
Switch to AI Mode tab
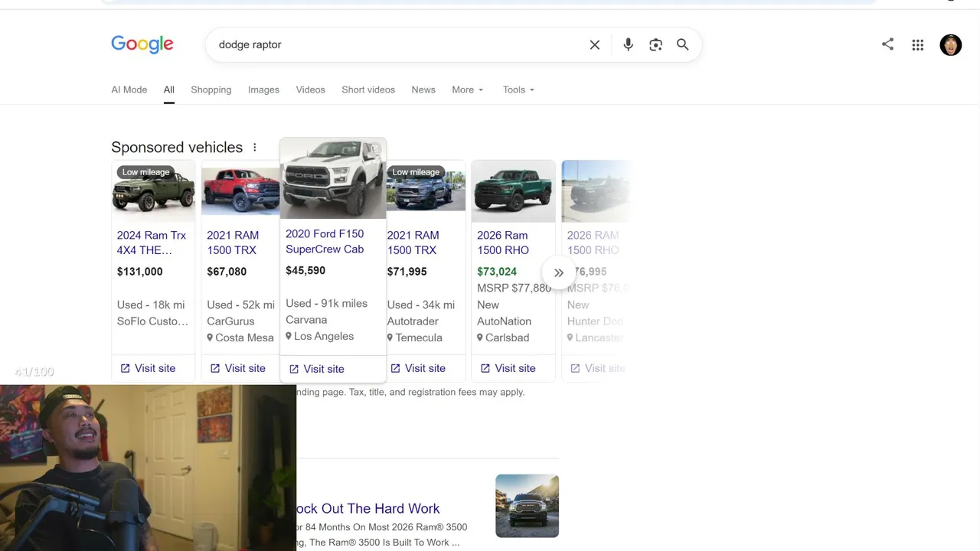coord(129,90)
